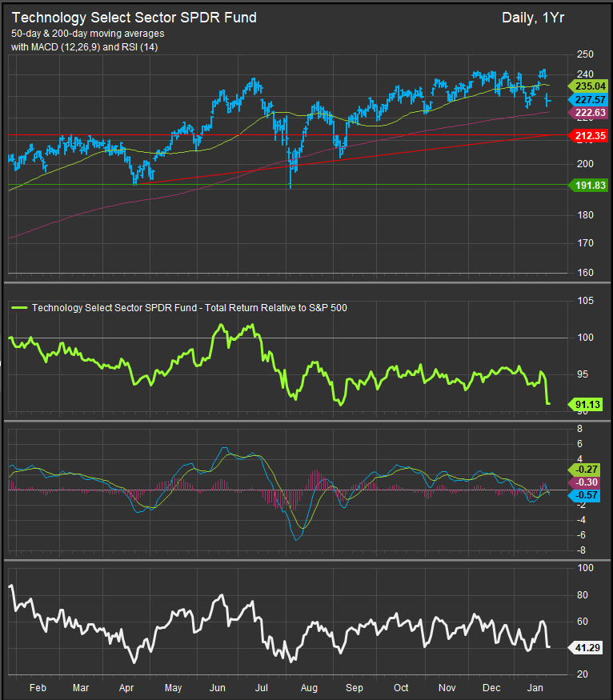Click the -0.30 MACD histogram value tag
613x700 pixels.
tap(584, 482)
